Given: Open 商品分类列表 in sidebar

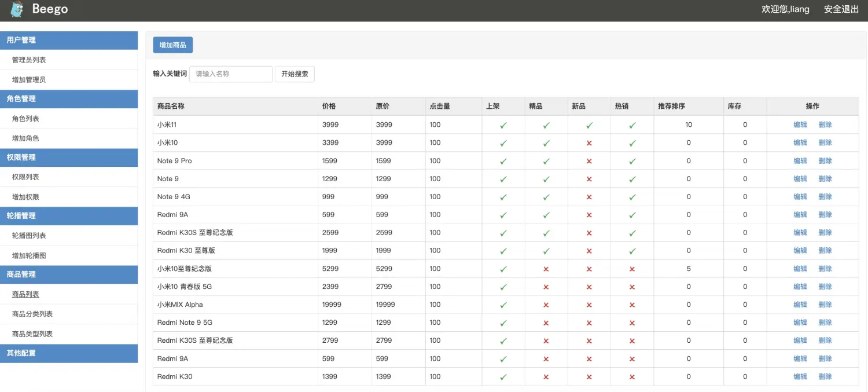Looking at the screenshot, I should [32, 314].
